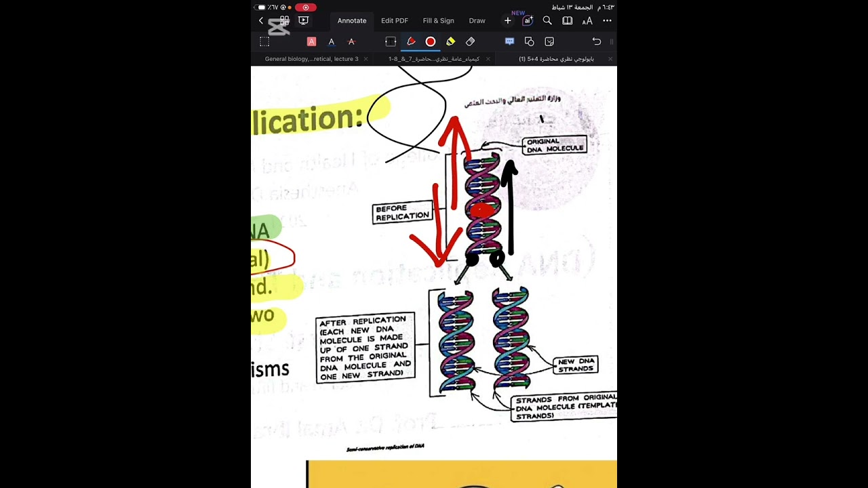Image resolution: width=868 pixels, height=488 pixels.
Task: Go back using the back chevron
Action: coord(261,21)
